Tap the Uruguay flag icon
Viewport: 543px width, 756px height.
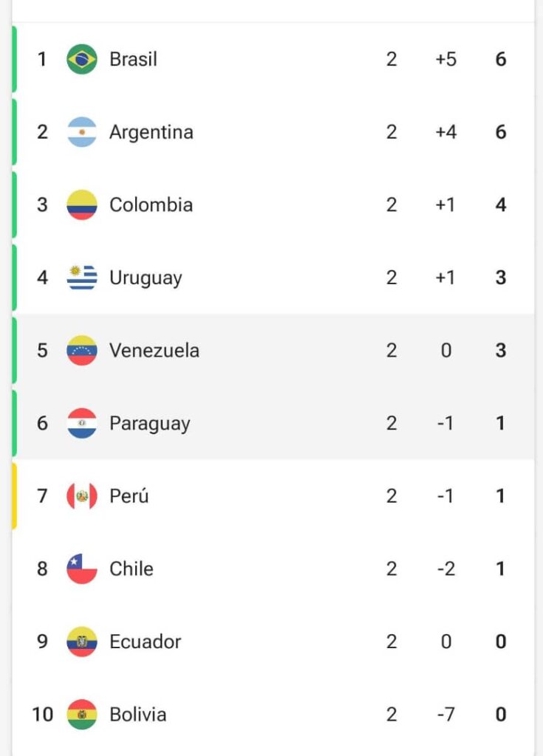81,278
